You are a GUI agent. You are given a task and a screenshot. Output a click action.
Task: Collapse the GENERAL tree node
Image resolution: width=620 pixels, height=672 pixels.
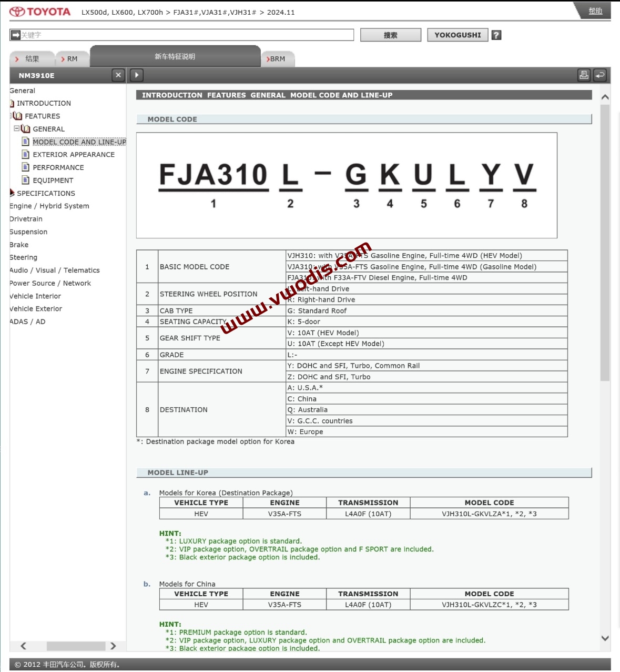[16, 128]
